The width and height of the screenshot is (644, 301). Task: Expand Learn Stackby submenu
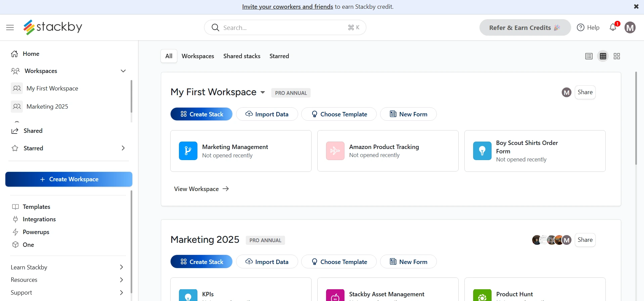click(x=122, y=267)
